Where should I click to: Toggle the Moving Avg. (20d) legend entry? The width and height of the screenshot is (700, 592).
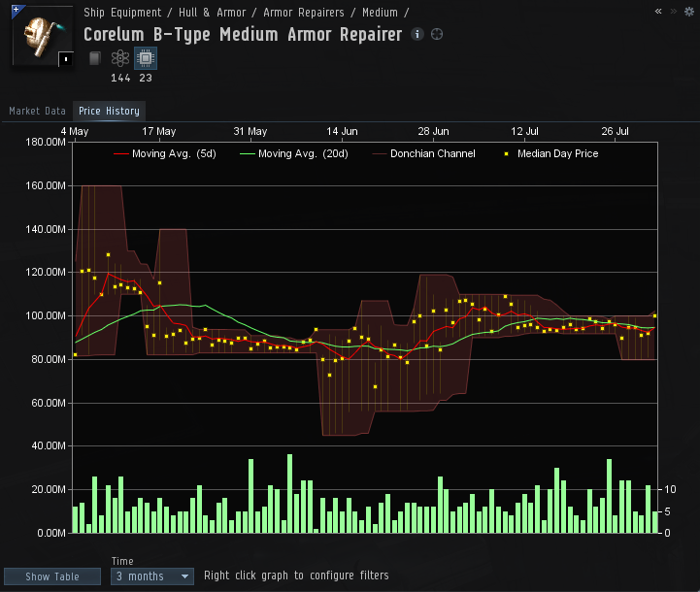coord(294,154)
